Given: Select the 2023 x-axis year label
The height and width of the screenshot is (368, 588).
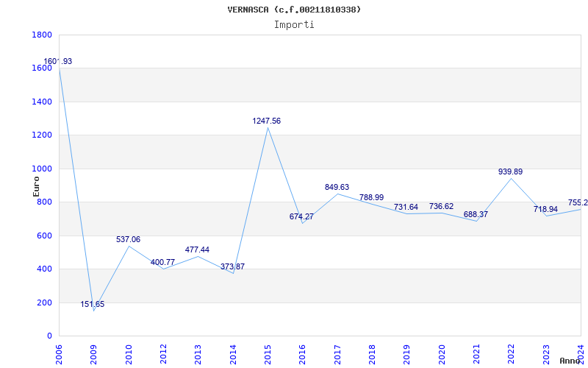Looking at the screenshot, I should tap(546, 355).
